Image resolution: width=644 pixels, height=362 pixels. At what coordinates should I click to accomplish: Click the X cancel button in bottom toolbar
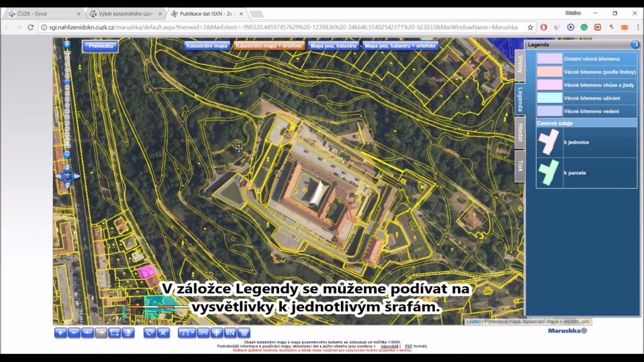pos(163,333)
